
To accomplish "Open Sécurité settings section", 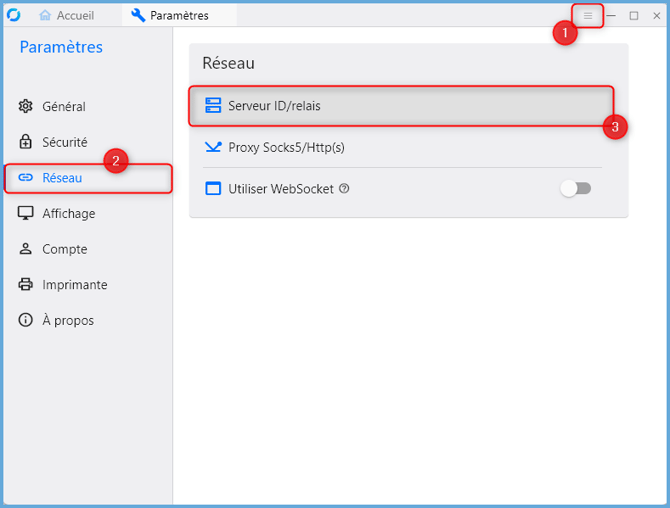I will pyautogui.click(x=88, y=142).
